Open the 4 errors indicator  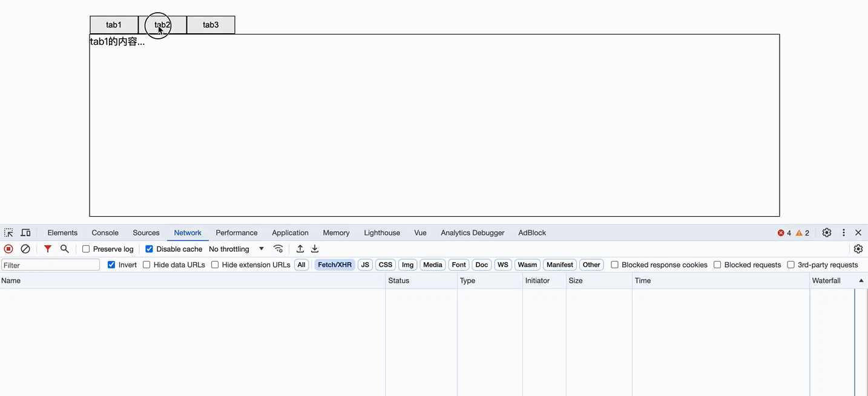coord(784,233)
